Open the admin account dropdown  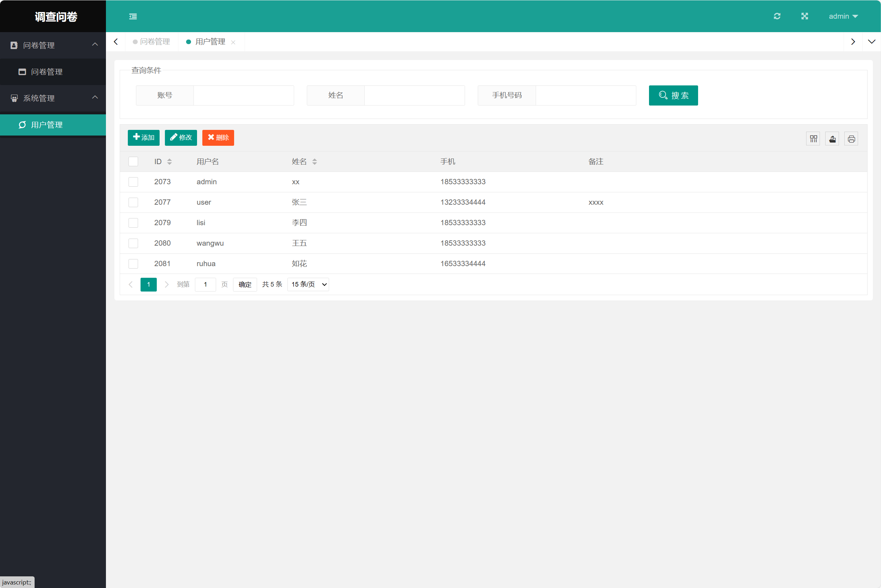(843, 16)
